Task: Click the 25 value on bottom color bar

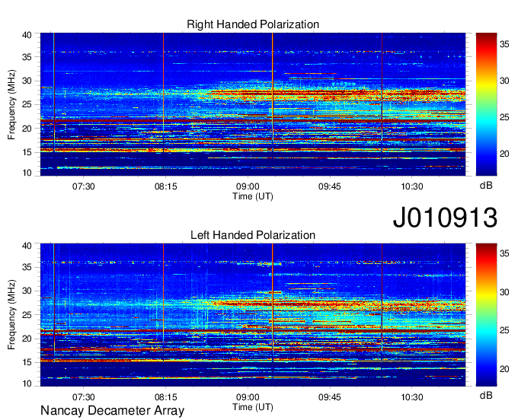Action: click(504, 330)
